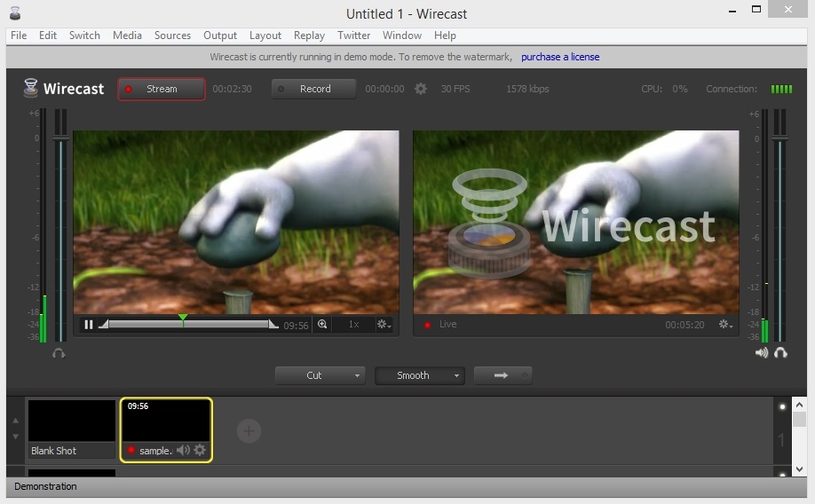815x504 pixels.
Task: Click the Wirecast logo icon in title bar
Action: click(x=15, y=13)
